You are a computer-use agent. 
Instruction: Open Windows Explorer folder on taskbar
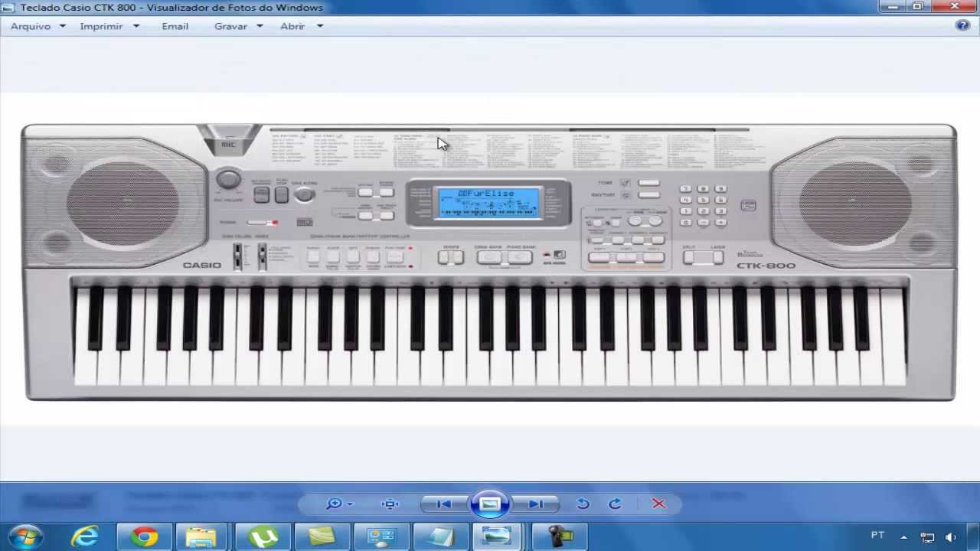tap(201, 536)
